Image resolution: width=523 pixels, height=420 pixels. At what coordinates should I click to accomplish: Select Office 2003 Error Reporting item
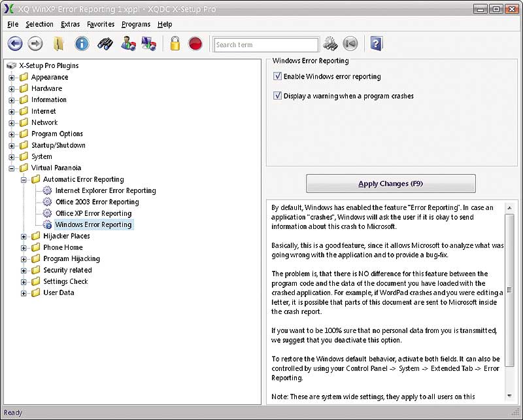(x=97, y=202)
